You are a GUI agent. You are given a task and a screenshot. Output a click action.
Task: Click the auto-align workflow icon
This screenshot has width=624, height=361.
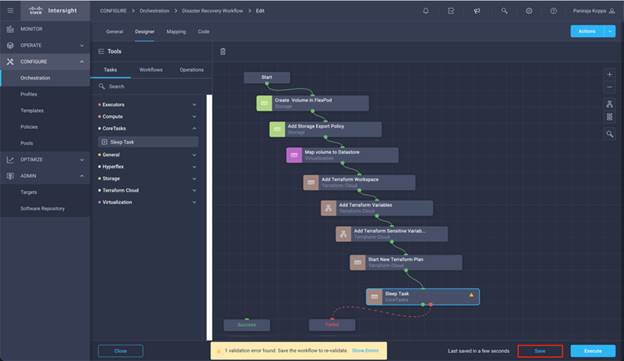click(x=609, y=104)
